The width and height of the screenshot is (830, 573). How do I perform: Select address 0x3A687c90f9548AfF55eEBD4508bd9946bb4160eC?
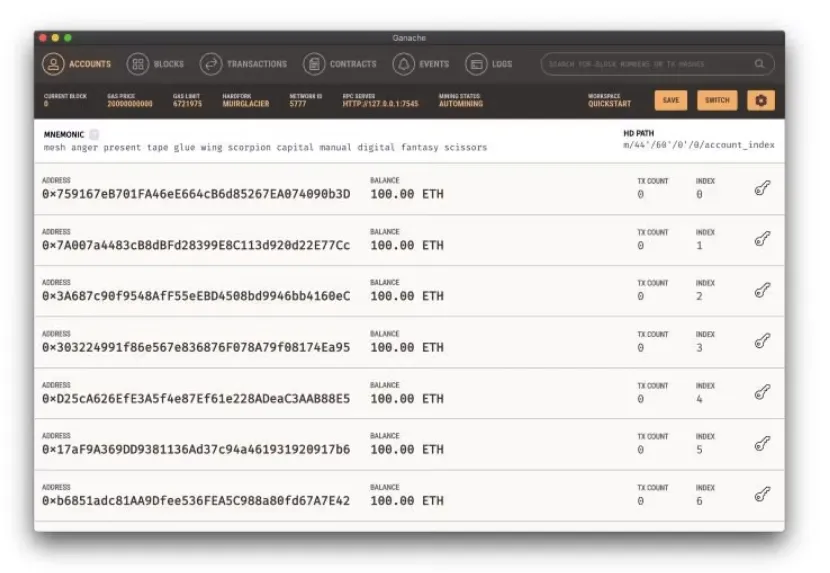(196, 297)
